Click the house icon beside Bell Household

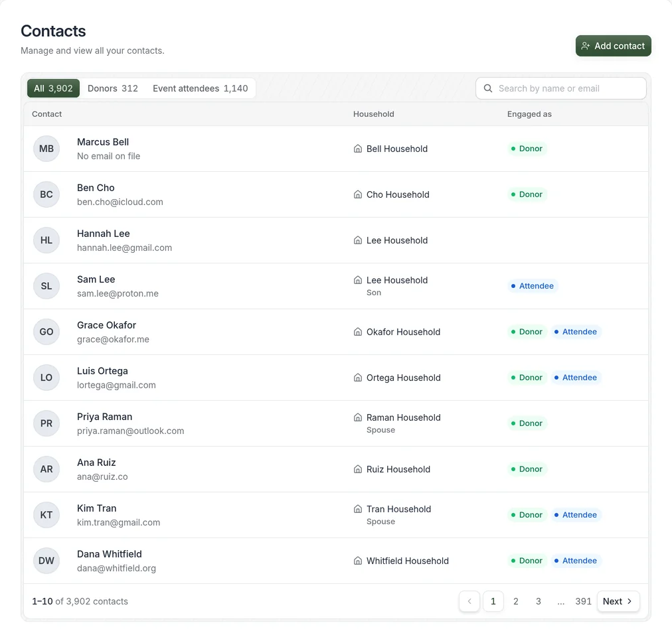(357, 149)
